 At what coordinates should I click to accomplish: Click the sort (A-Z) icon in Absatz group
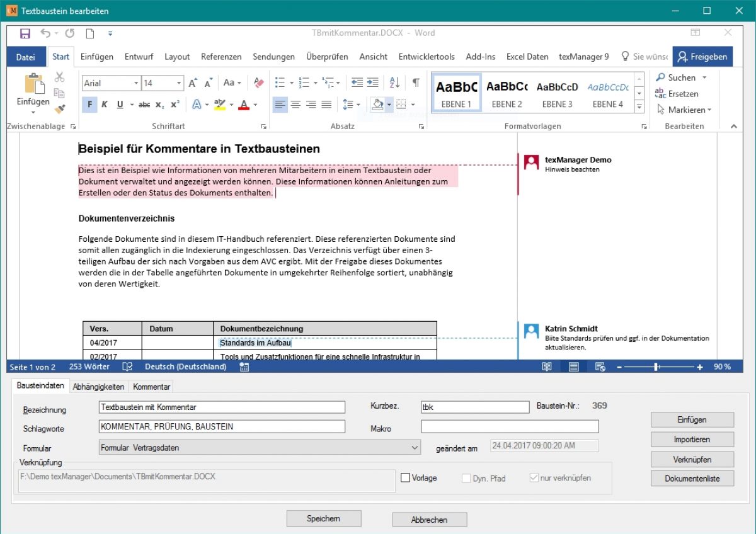(392, 82)
